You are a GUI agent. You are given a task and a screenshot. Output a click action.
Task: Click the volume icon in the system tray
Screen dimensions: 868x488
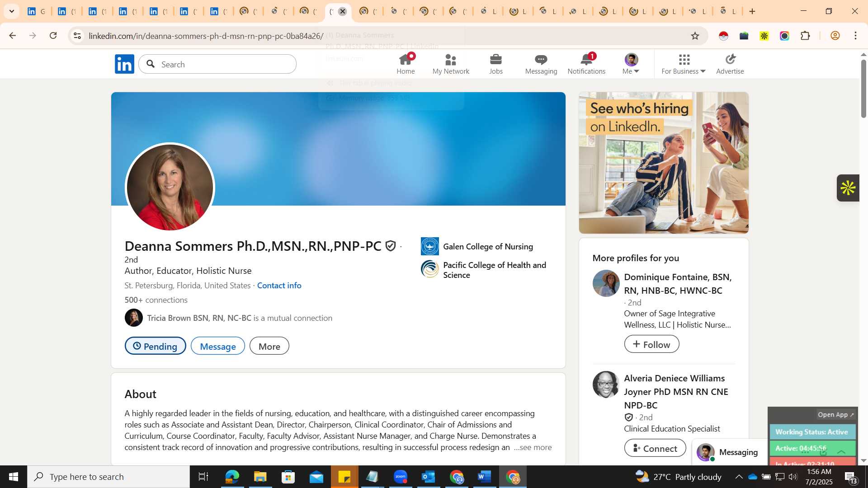coord(793,477)
